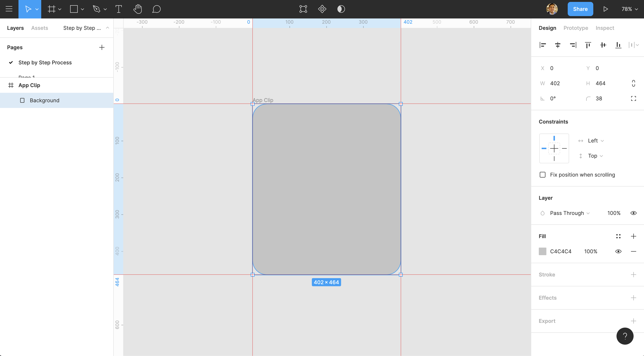Add a new page with plus button
Screen dimensions: 644x356
102,47
